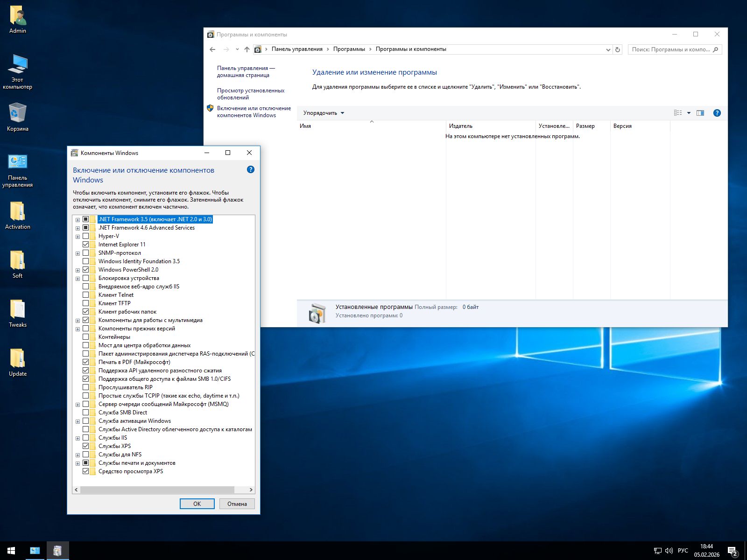Click the horizontal scrollbar in components list

pyautogui.click(x=157, y=490)
